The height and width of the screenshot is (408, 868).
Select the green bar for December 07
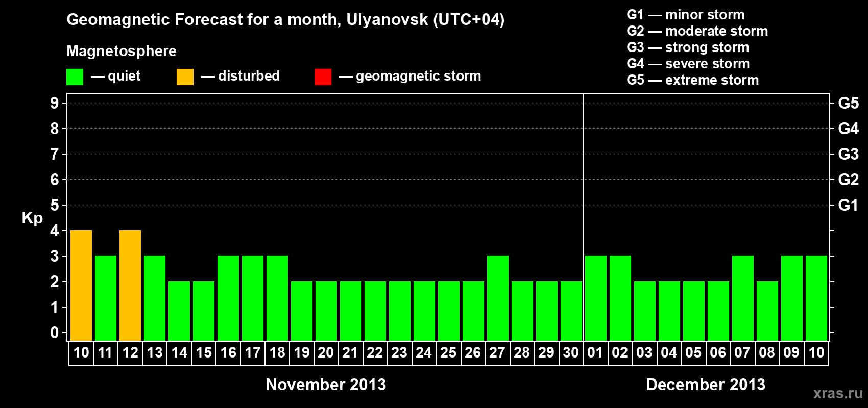click(x=743, y=298)
